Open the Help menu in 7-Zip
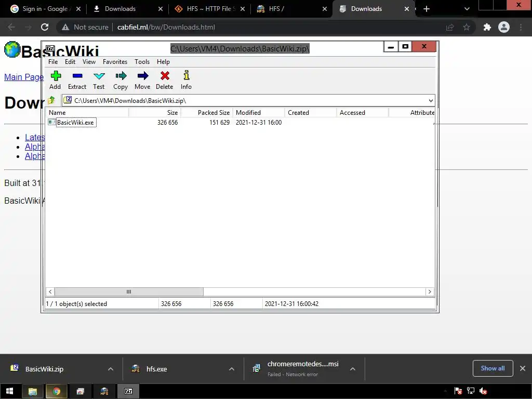Viewport: 532px width, 399px height. (x=163, y=62)
